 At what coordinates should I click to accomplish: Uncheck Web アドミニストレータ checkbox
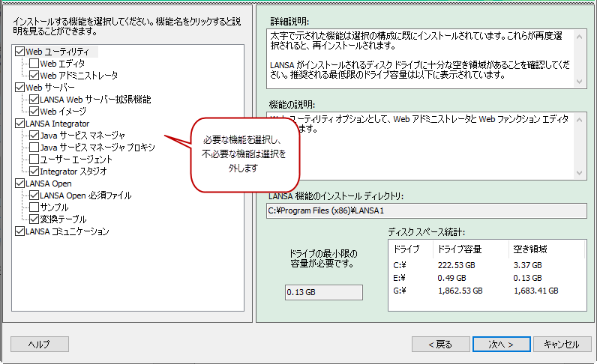[34, 76]
